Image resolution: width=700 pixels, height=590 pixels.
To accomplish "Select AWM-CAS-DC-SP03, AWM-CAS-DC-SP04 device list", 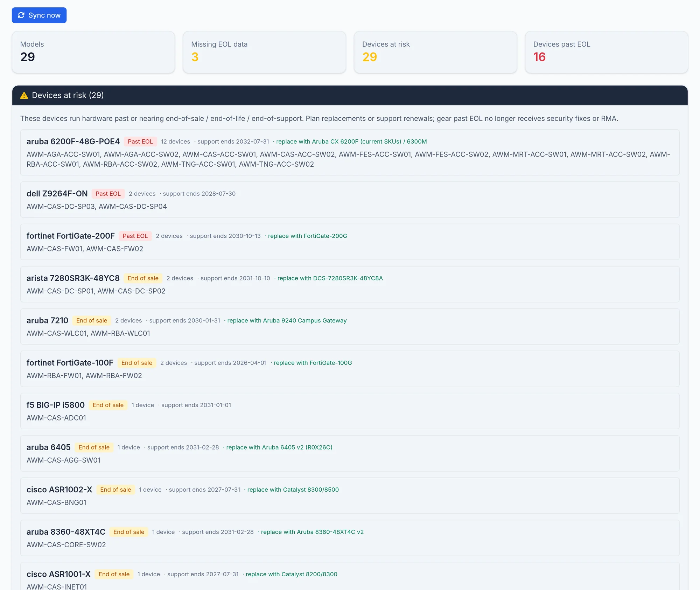I will [x=97, y=207].
